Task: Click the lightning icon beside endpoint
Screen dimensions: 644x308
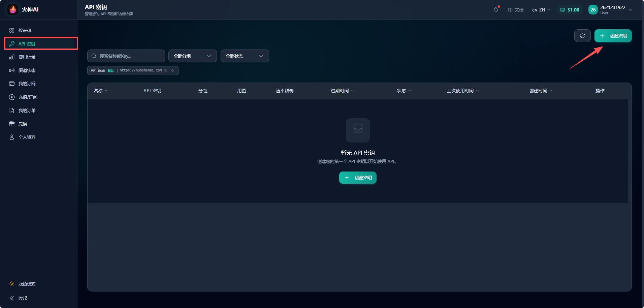Action: 172,70
